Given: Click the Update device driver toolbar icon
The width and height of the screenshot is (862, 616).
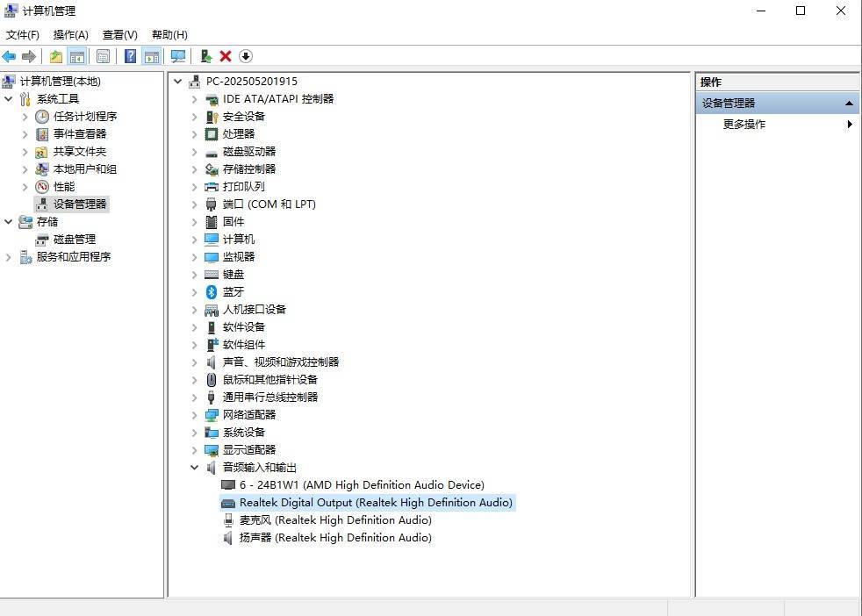Looking at the screenshot, I should [x=206, y=56].
